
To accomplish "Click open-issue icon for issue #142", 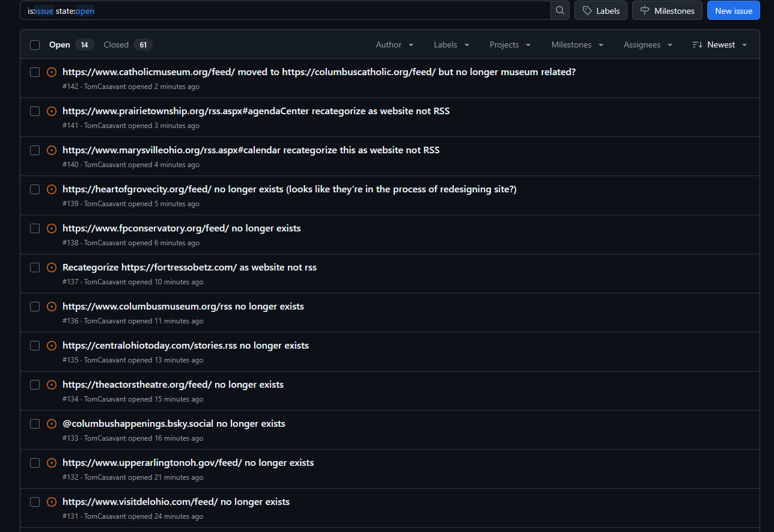I will (52, 72).
